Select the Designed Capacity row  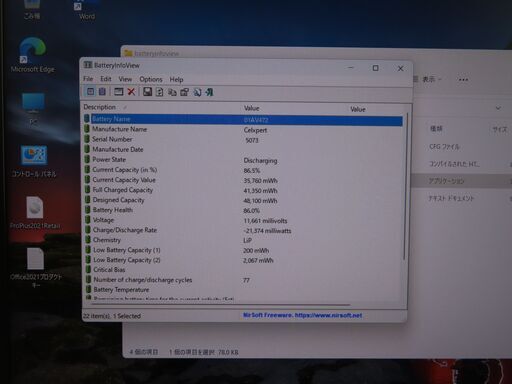pyautogui.click(x=243, y=200)
